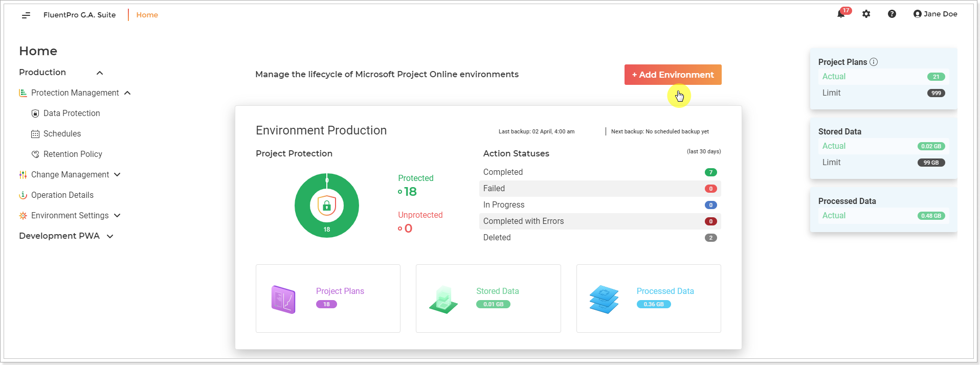Click the Operation Details icon

click(23, 195)
